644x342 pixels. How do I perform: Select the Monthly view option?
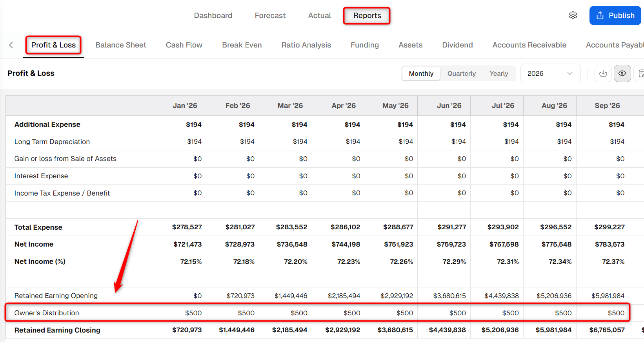tap(421, 73)
